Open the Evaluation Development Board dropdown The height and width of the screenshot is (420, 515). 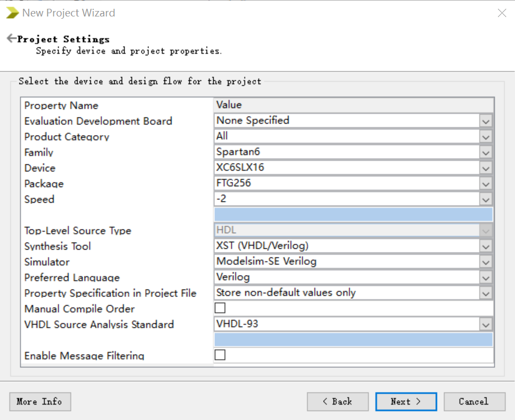[486, 120]
